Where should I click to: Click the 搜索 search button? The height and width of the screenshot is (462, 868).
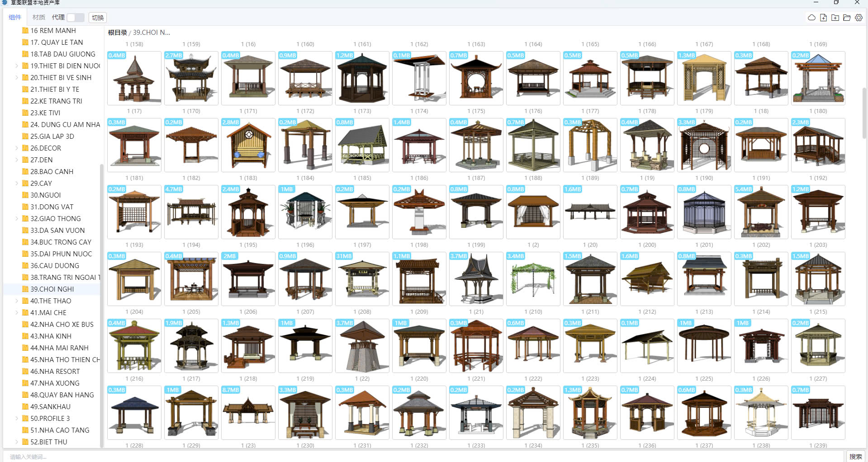[x=855, y=457]
